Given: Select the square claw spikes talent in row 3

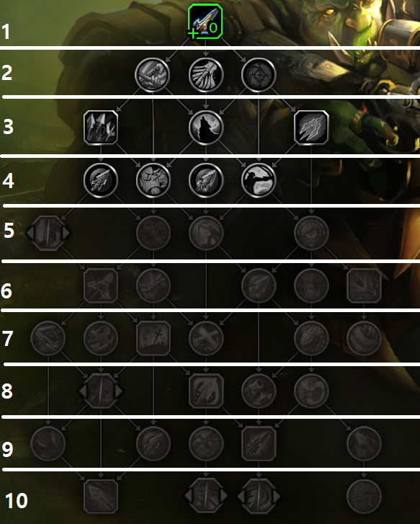Looking at the screenshot, I should point(101,128).
